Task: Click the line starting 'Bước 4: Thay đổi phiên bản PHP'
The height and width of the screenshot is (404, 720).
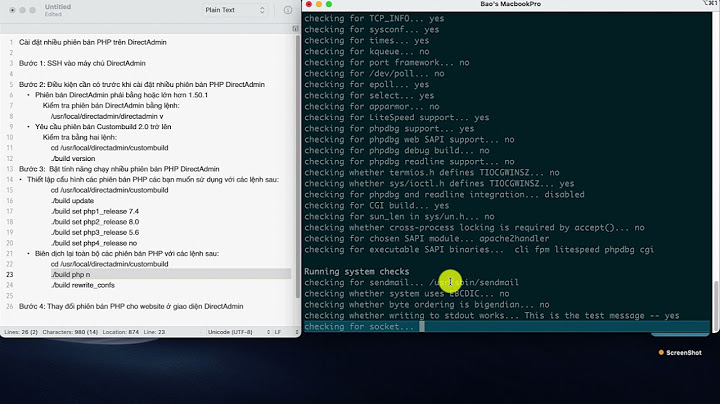Action: click(x=131, y=306)
